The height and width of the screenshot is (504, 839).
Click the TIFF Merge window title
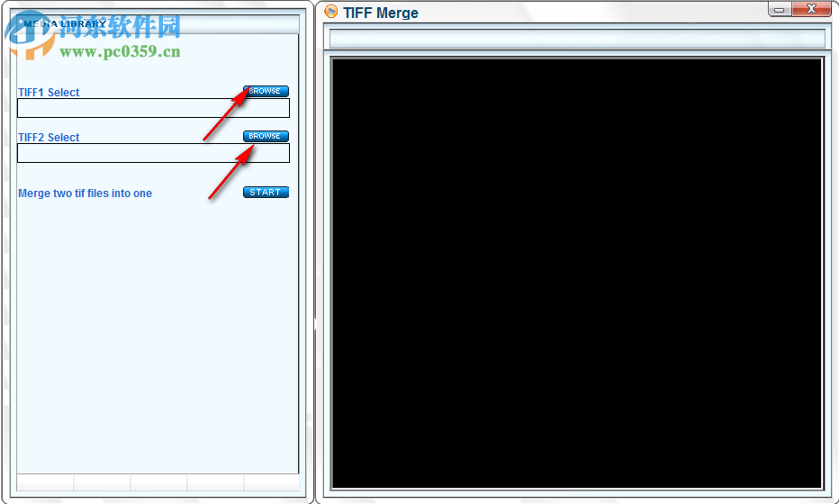click(381, 13)
